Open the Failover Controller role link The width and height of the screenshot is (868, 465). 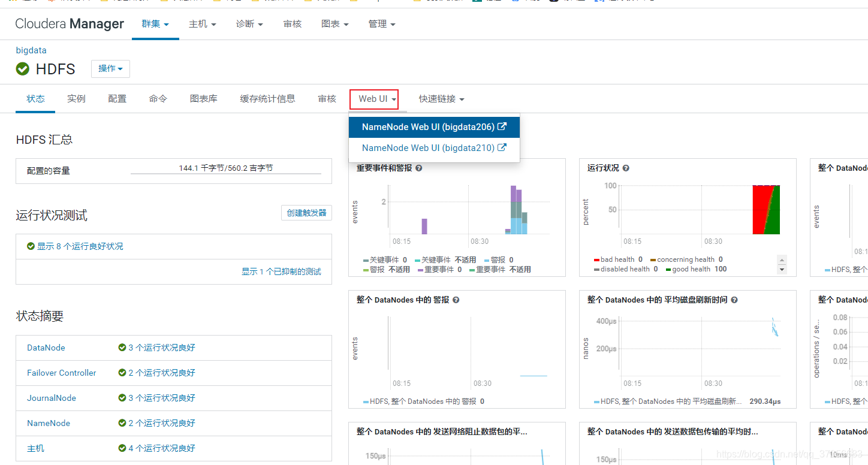pos(62,373)
